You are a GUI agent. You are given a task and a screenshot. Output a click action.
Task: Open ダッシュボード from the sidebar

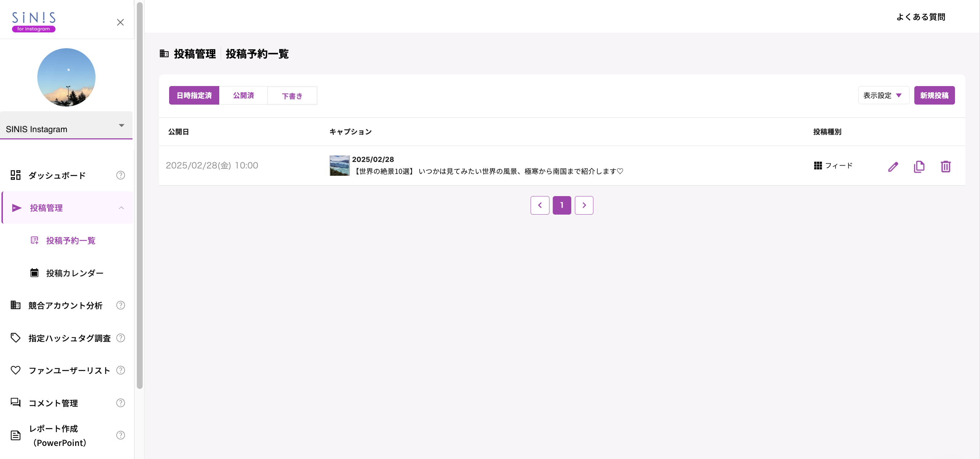point(56,175)
